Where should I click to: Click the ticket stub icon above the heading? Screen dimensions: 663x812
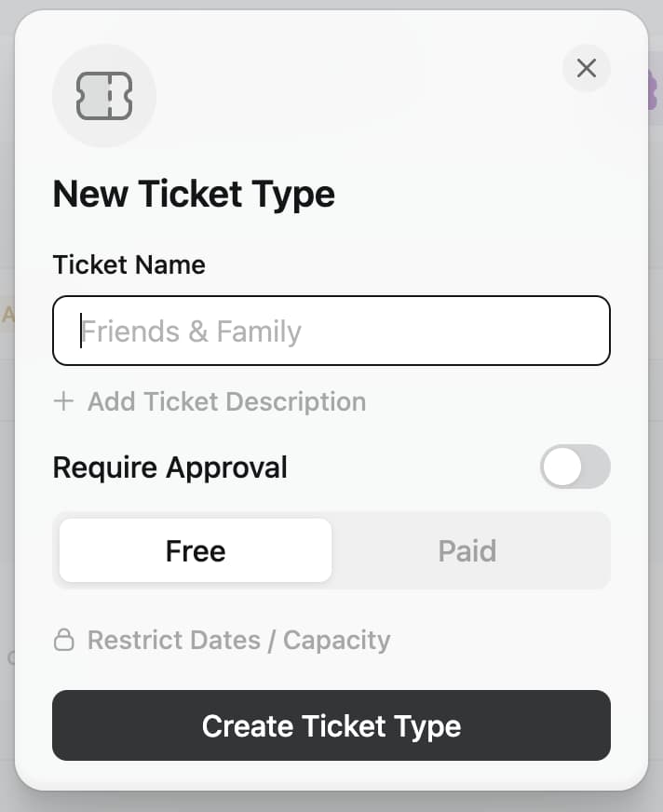(x=104, y=97)
